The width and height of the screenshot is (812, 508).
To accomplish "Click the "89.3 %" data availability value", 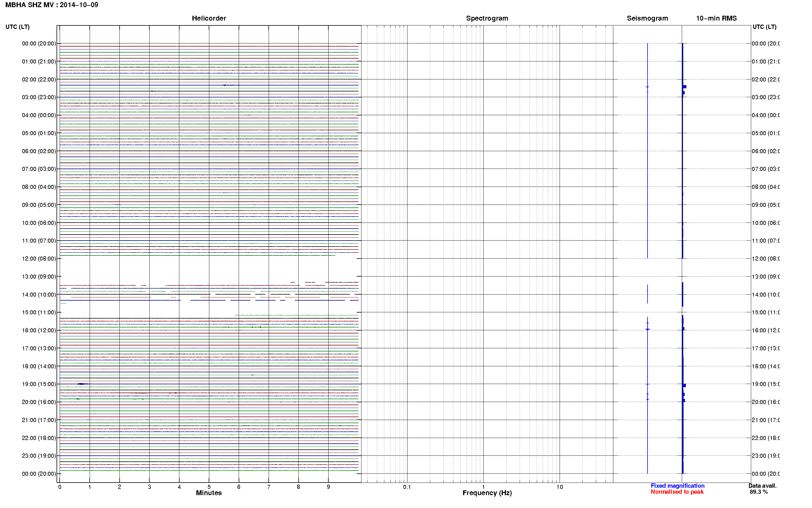I will [759, 492].
